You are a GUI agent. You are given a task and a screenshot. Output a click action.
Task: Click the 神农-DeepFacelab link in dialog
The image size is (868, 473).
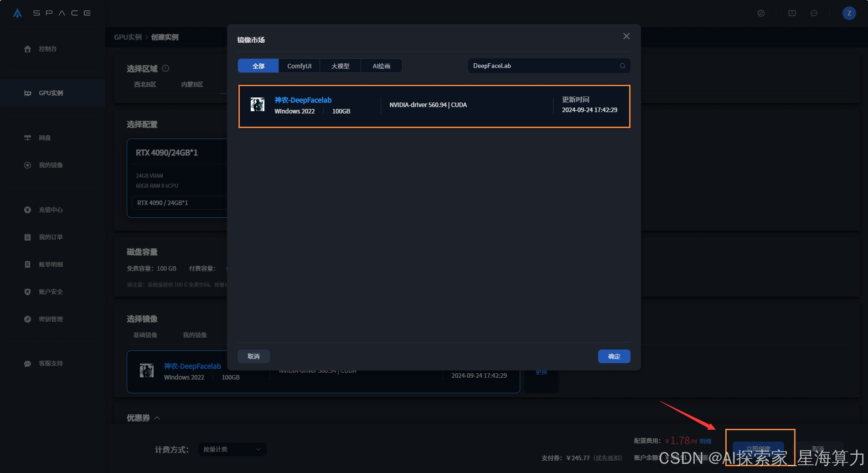(x=303, y=100)
